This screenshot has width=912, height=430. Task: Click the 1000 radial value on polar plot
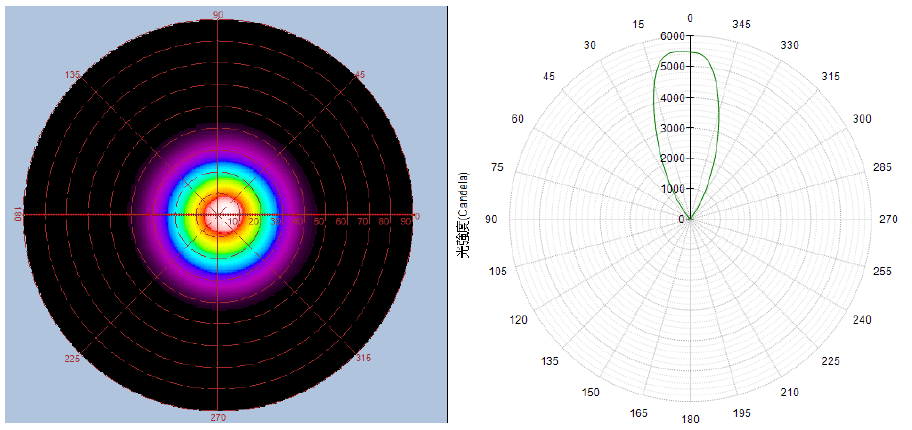pos(671,189)
